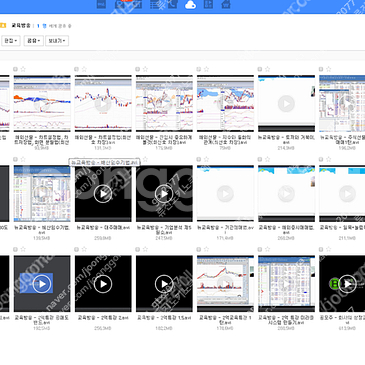Screen dimensions: 365x365
Task: Click the header icon with red notification badge
Action: click(x=120, y=4)
